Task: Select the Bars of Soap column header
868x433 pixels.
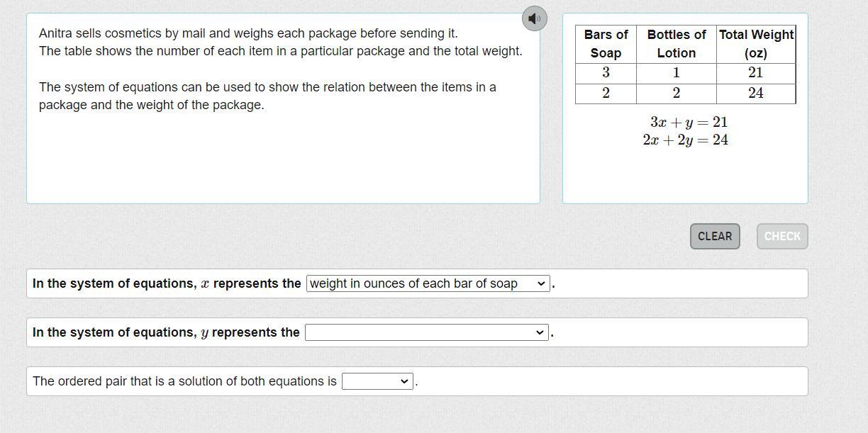Action: point(606,44)
